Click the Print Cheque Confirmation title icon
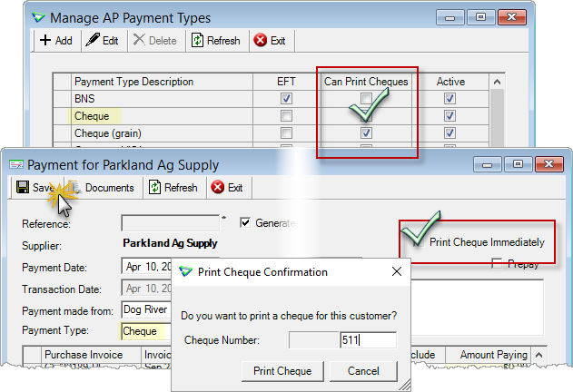The image size is (573, 392). (185, 272)
